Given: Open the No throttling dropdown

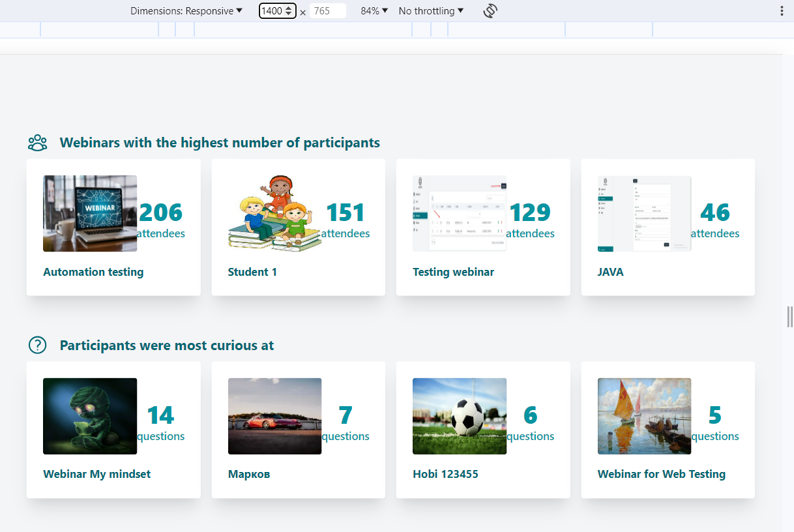Looking at the screenshot, I should 431,11.
